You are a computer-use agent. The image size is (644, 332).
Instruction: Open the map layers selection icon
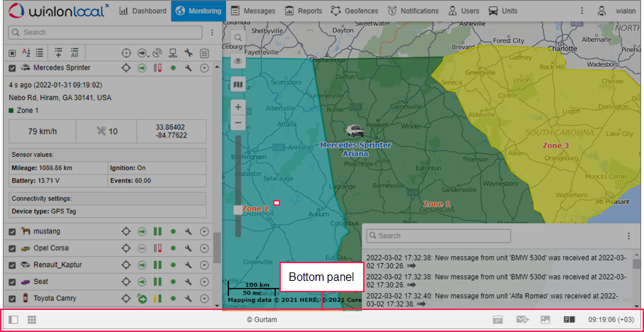coord(238,84)
